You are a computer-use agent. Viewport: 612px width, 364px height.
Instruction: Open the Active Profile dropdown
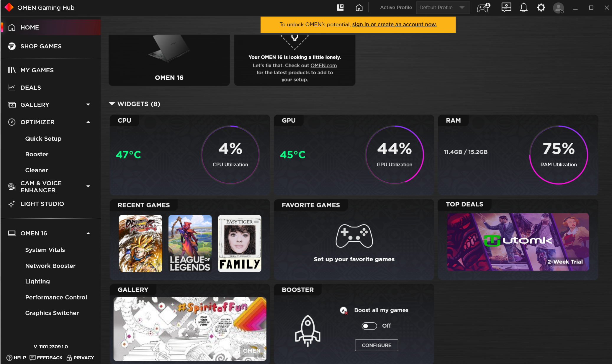click(443, 7)
